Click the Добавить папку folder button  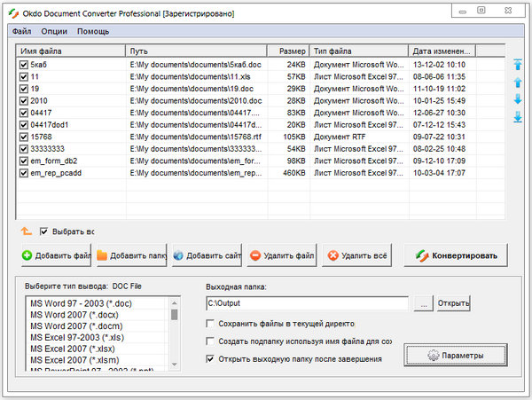pos(131,256)
